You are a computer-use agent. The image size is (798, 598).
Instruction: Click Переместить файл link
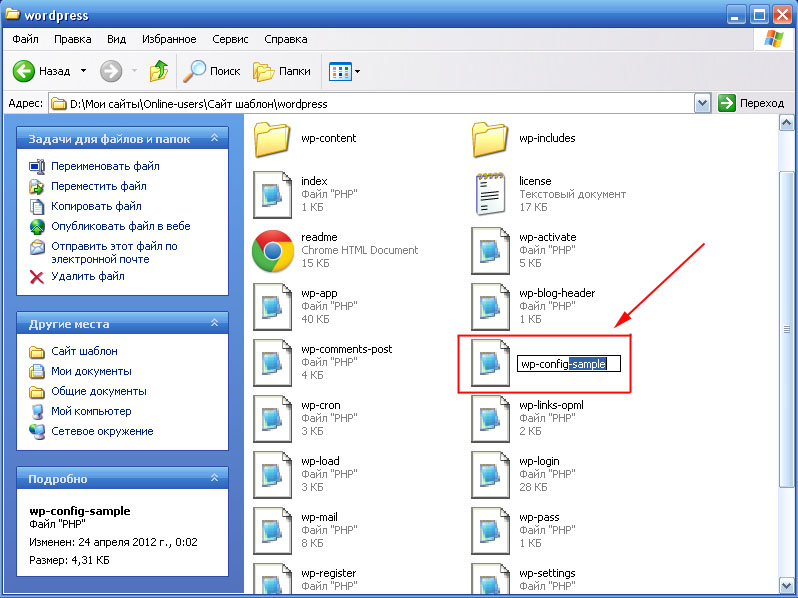click(x=99, y=186)
